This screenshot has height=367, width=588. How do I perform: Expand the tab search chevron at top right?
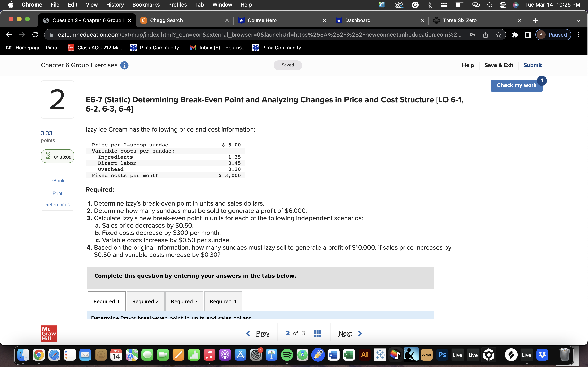click(579, 20)
